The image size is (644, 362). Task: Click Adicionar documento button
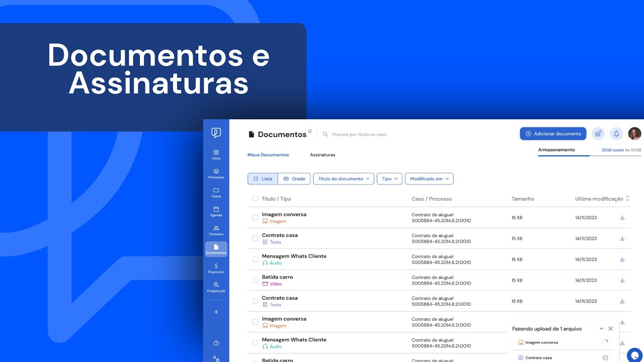point(553,134)
